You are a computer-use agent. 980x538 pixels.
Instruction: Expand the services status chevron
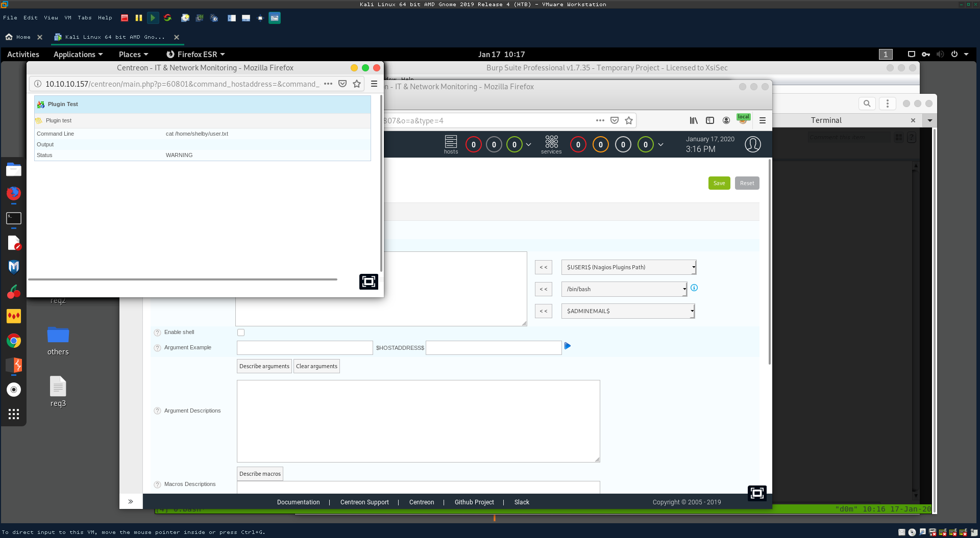point(660,145)
